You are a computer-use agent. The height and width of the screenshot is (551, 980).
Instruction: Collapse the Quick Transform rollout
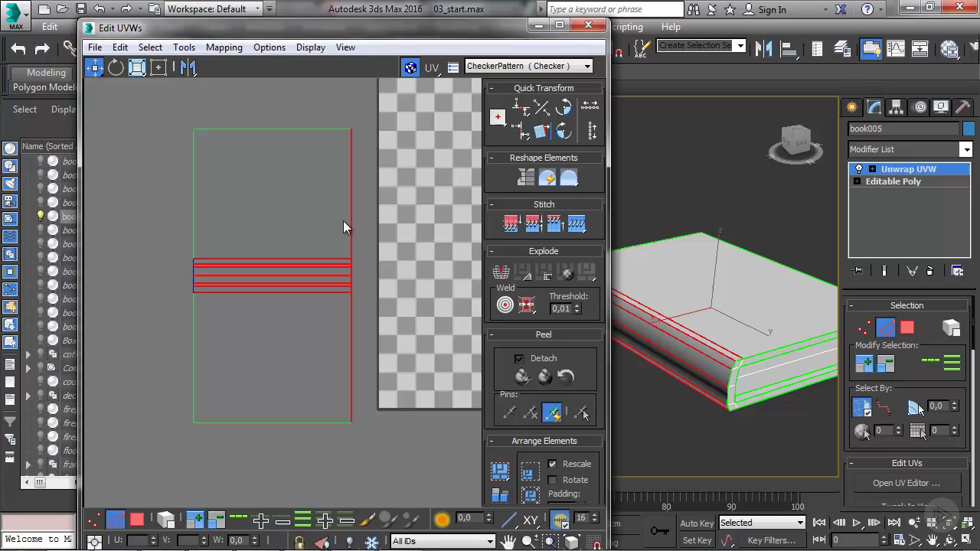pos(492,88)
